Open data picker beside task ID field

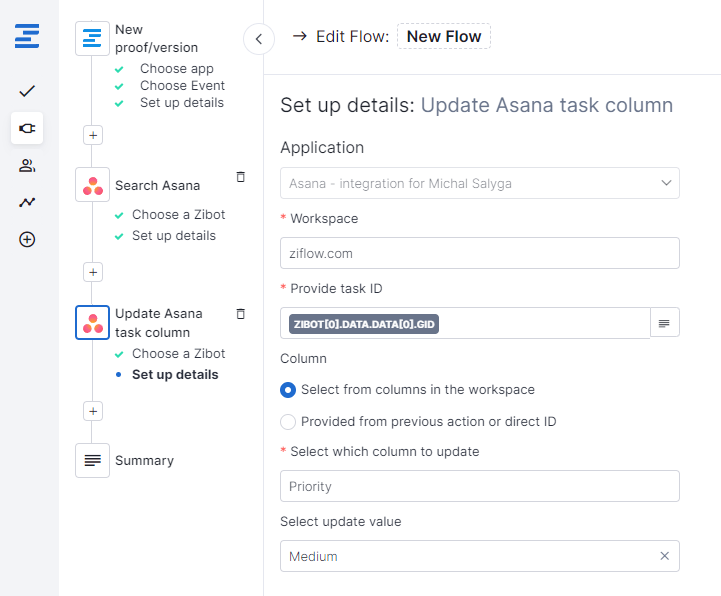(664, 323)
